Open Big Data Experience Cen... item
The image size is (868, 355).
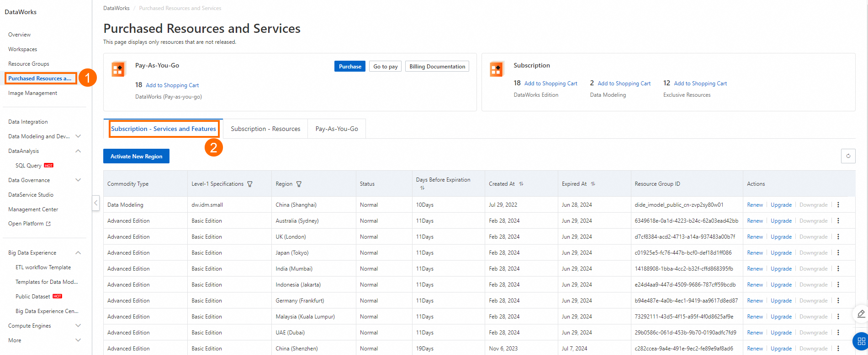[47, 311]
